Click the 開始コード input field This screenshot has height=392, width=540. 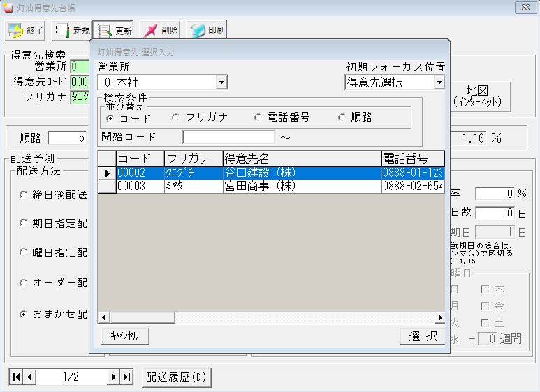pos(228,137)
